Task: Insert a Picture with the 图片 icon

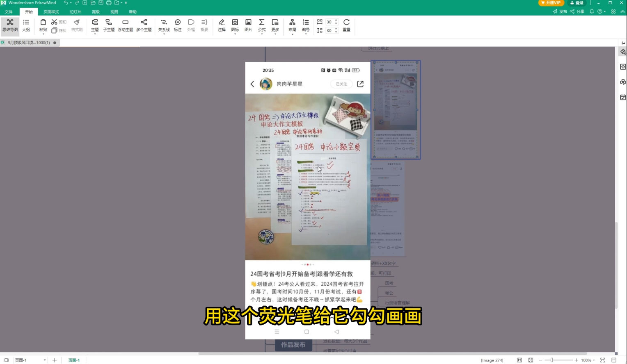Action: [x=248, y=26]
